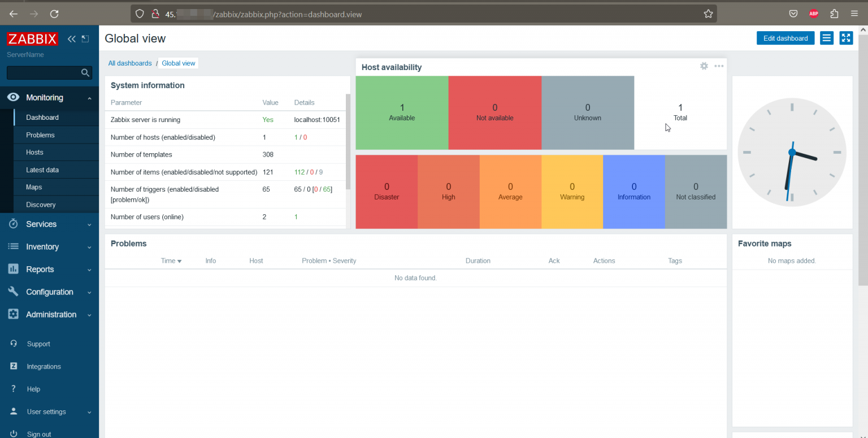Click the Sign out icon
868x438 pixels.
(13, 432)
